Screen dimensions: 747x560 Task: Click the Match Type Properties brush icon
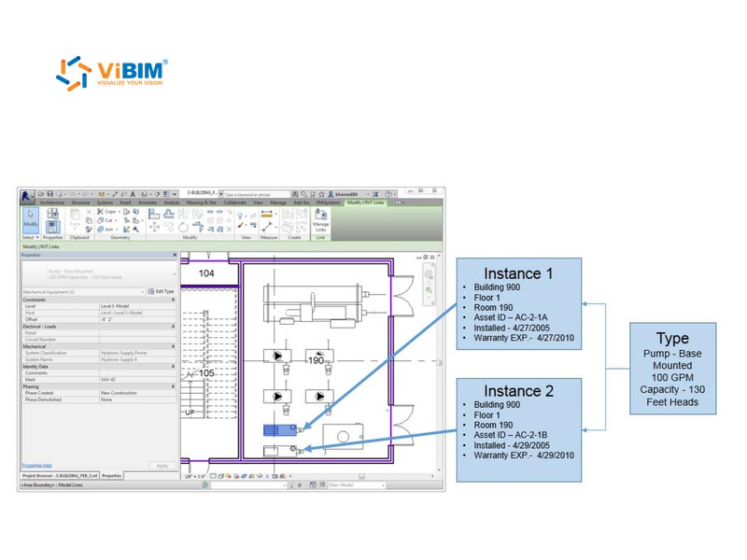tap(89, 229)
